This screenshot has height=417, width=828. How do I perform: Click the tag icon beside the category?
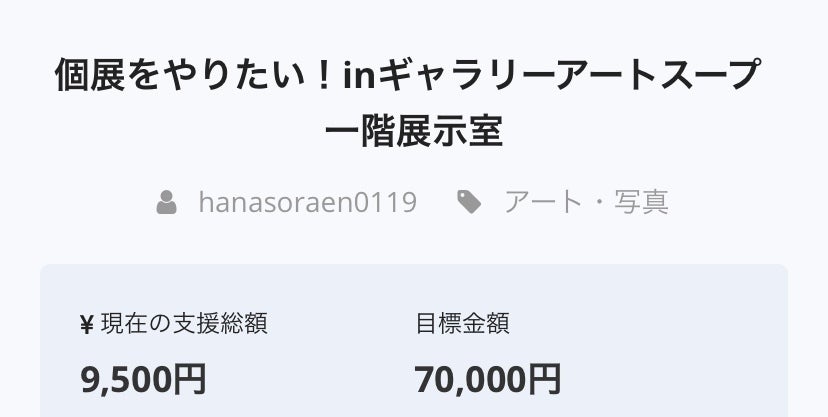pyautogui.click(x=468, y=203)
